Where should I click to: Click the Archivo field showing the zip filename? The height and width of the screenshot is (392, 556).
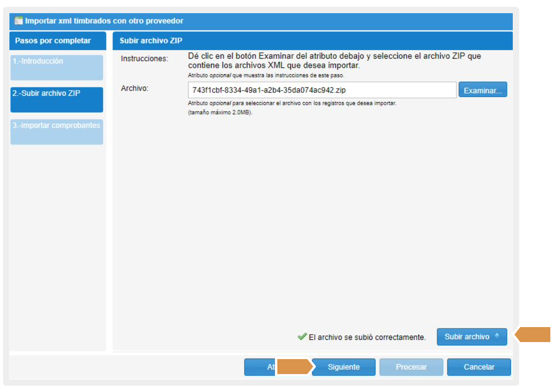322,90
